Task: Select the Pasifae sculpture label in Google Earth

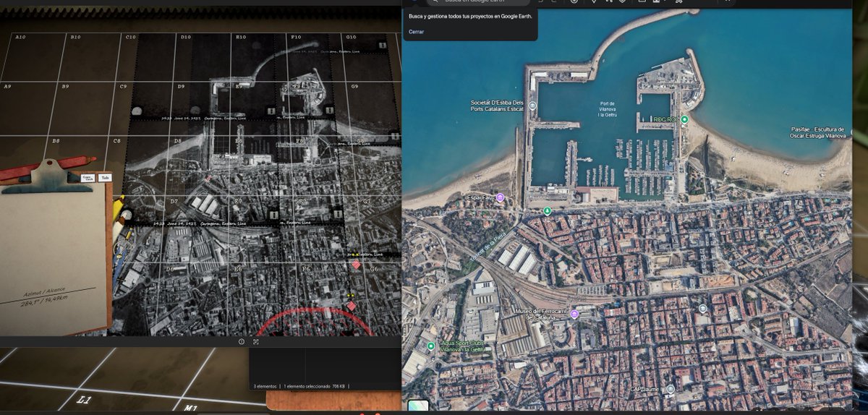Action: tap(817, 132)
